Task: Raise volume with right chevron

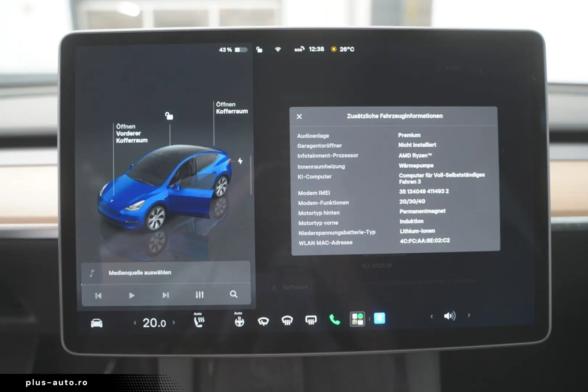Action: [469, 315]
